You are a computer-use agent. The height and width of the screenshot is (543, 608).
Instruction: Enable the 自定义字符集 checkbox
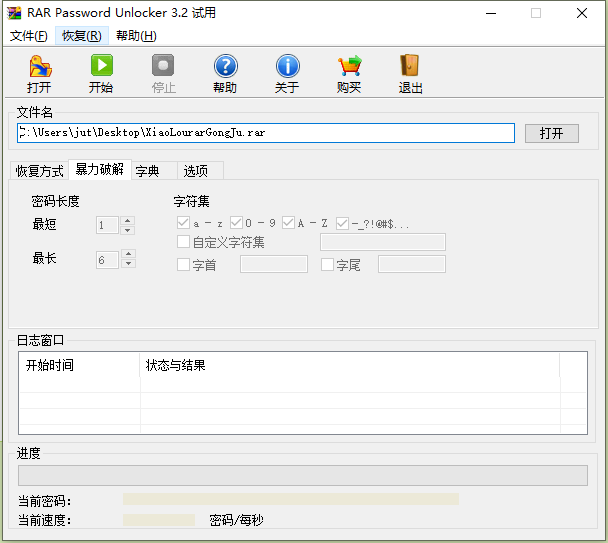coord(183,242)
